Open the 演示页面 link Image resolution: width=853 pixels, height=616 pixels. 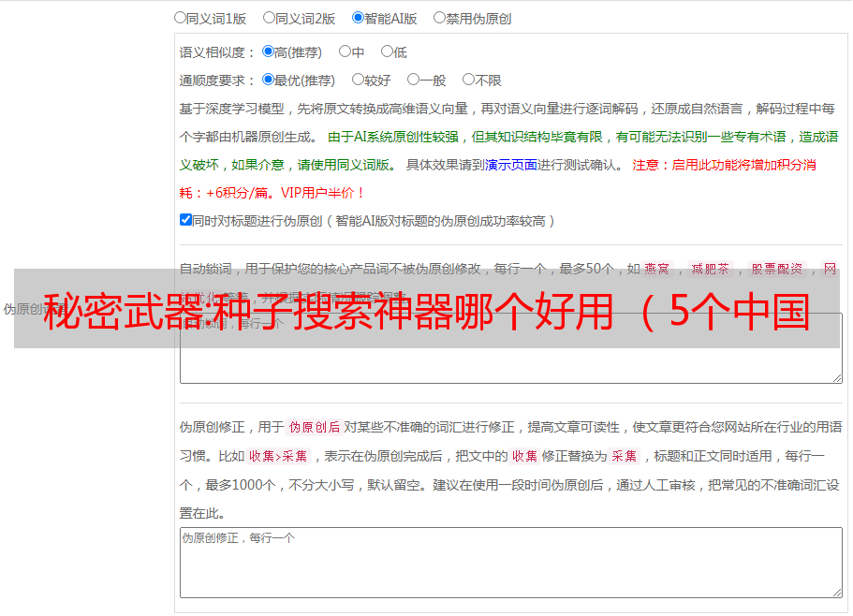click(511, 165)
